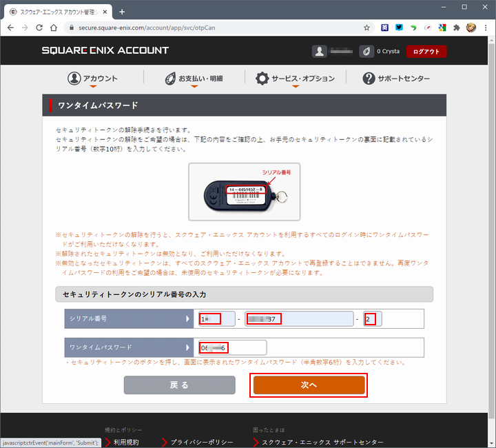Open the アカウント menu
The image size is (496, 448).
coord(93,79)
